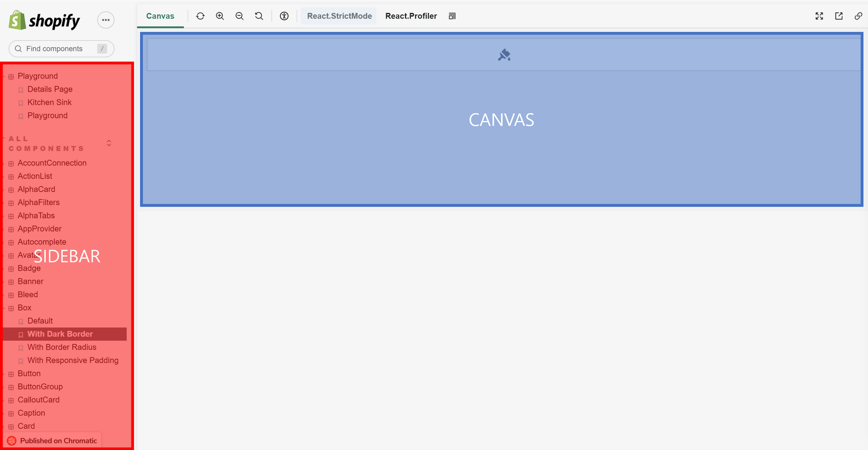Open the Shopify menu with three dots
The height and width of the screenshot is (450, 868).
tap(105, 20)
